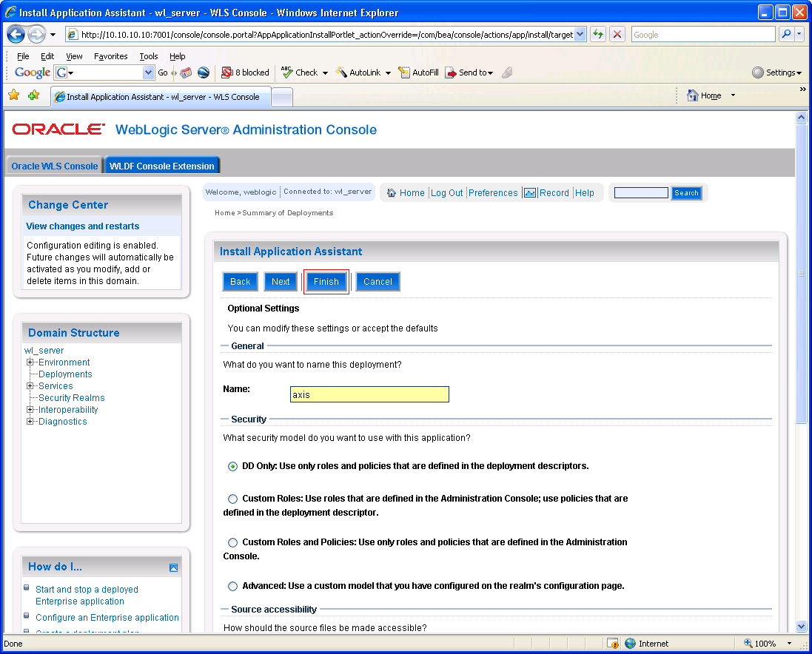Select Custom Roles and Policies option
Image resolution: width=812 pixels, height=654 pixels.
tap(233, 542)
